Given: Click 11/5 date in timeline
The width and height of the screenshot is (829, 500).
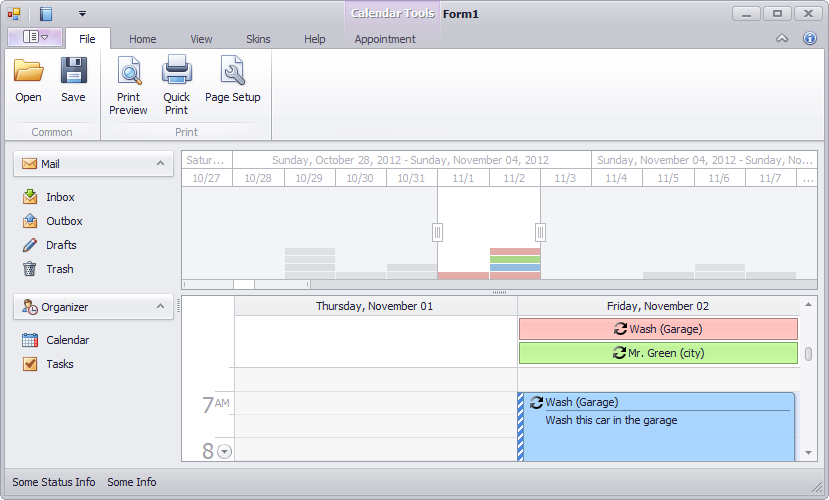Looking at the screenshot, I should point(668,178).
